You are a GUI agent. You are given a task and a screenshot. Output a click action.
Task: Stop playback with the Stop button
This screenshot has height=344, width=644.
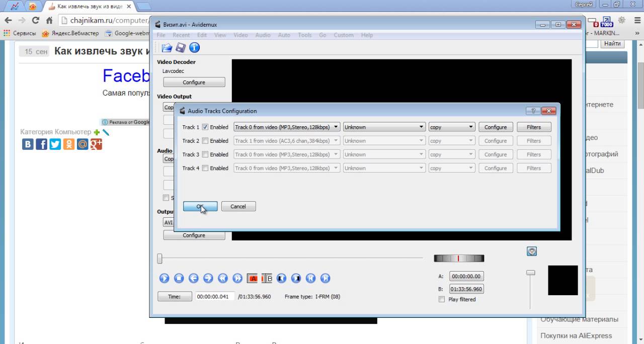pos(179,278)
